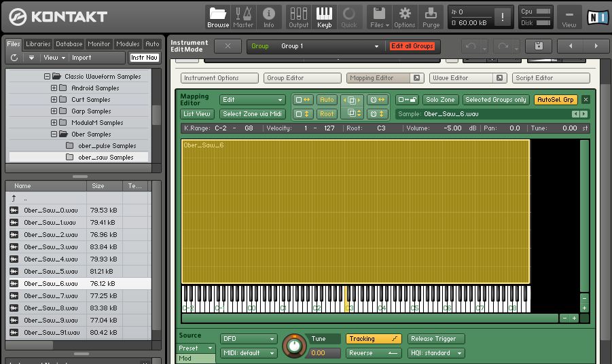Go to previous instrument arrow
This screenshot has width=612, height=364.
click(571, 46)
